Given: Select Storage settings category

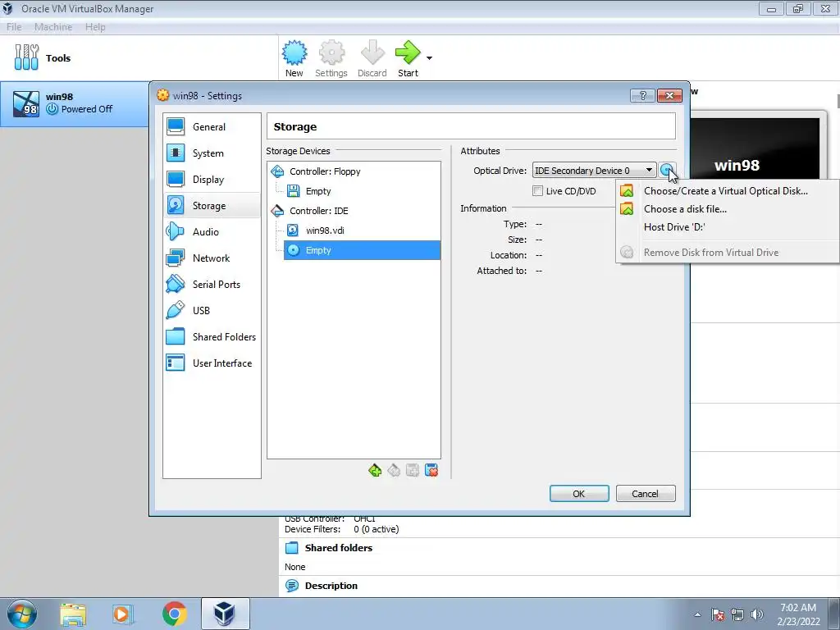Looking at the screenshot, I should click(x=212, y=206).
